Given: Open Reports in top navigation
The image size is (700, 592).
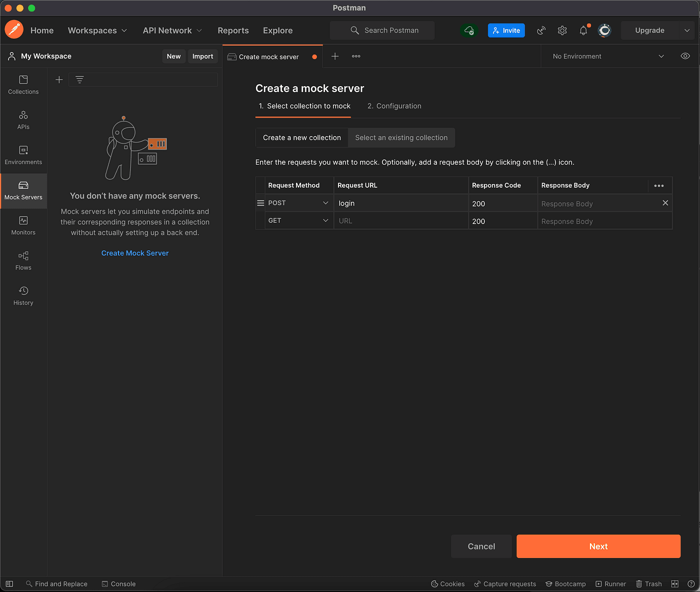Looking at the screenshot, I should tap(233, 31).
